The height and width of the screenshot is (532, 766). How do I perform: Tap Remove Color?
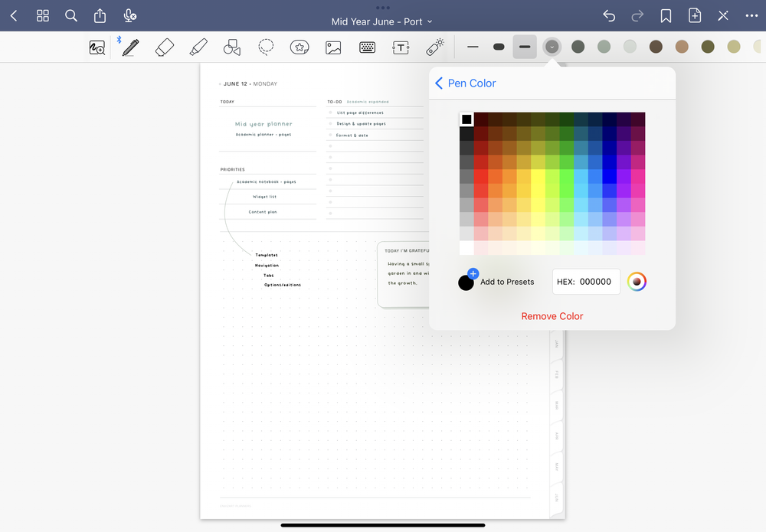pyautogui.click(x=552, y=315)
